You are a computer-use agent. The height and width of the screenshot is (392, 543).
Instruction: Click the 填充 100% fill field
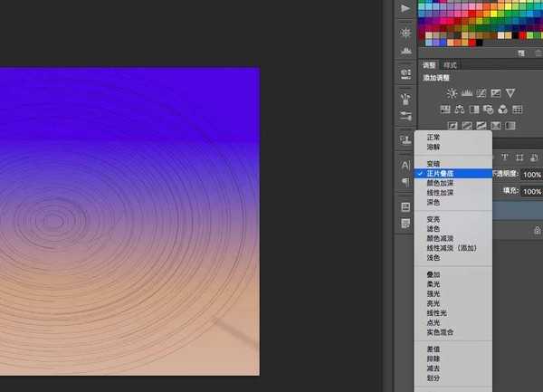[532, 192]
